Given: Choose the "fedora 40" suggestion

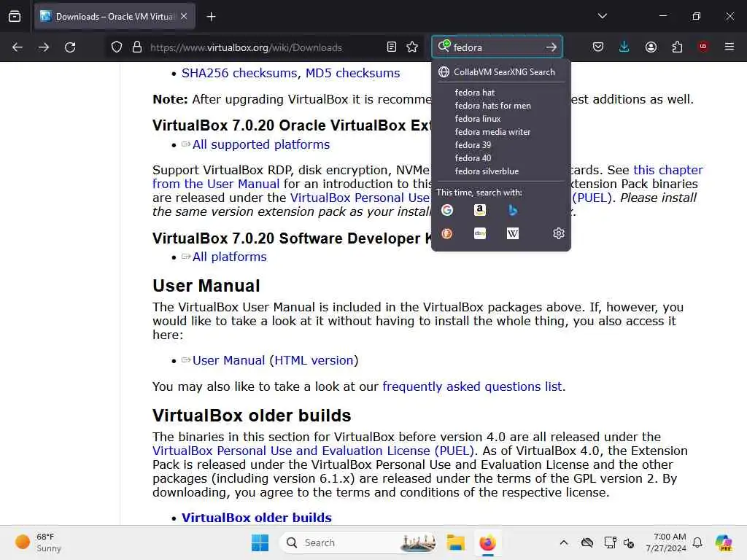Looking at the screenshot, I should coord(500,158).
